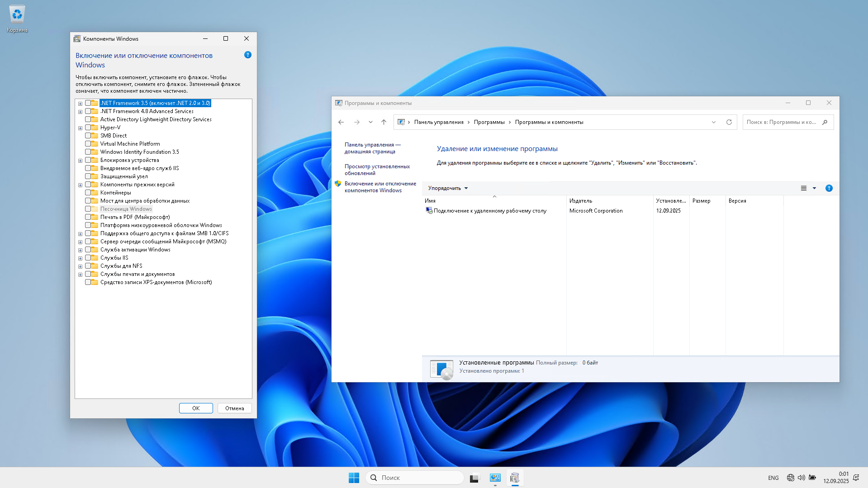This screenshot has height=488, width=868.
Task: Click the Programs and Features search field
Action: (788, 122)
